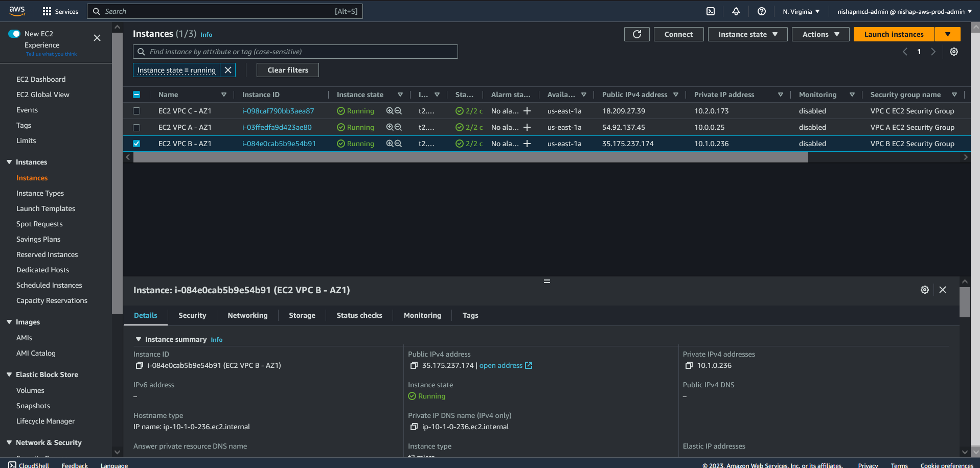
Task: Toggle the New EC2 Experience switch
Action: pyautogui.click(x=14, y=34)
